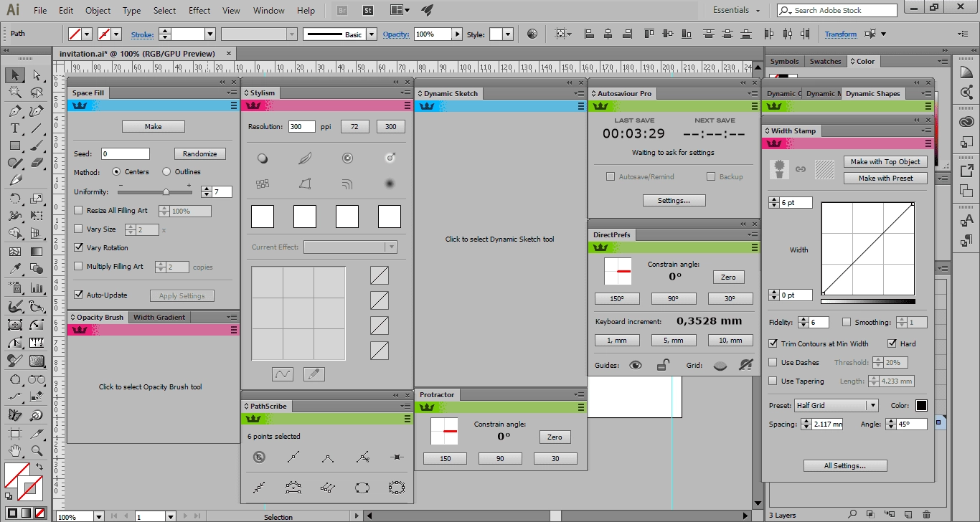The width and height of the screenshot is (980, 522).
Task: Enable Use Dashes checkbox
Action: (773, 362)
